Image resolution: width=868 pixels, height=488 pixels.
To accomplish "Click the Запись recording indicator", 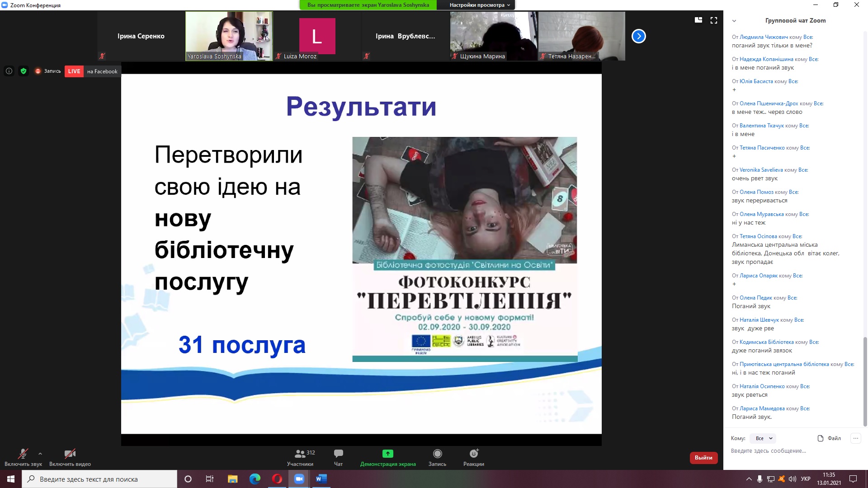I will [48, 71].
